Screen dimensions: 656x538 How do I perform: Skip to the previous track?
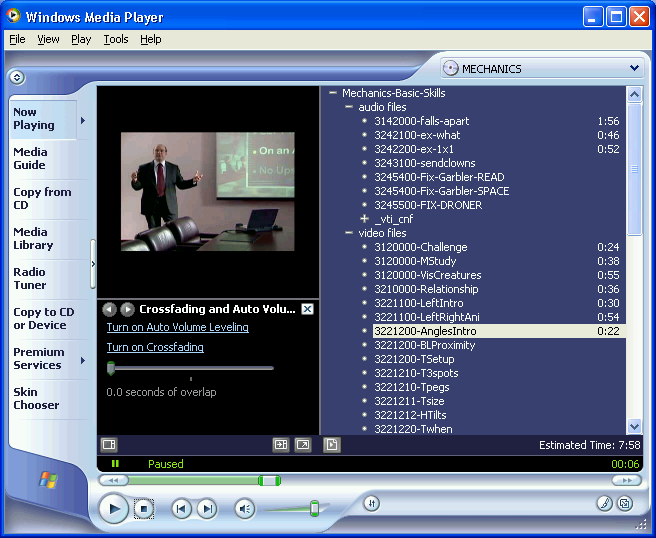tap(181, 509)
